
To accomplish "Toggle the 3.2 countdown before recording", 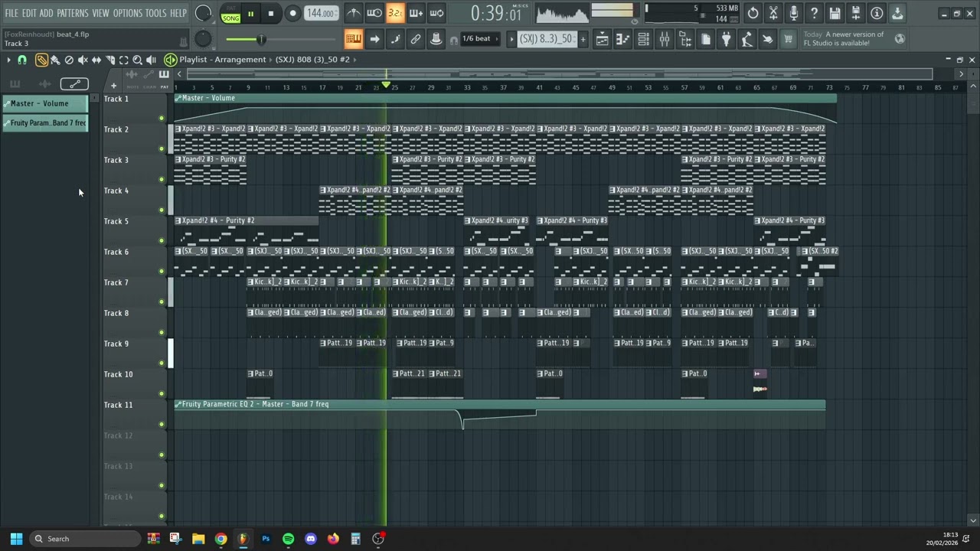I will (x=395, y=13).
